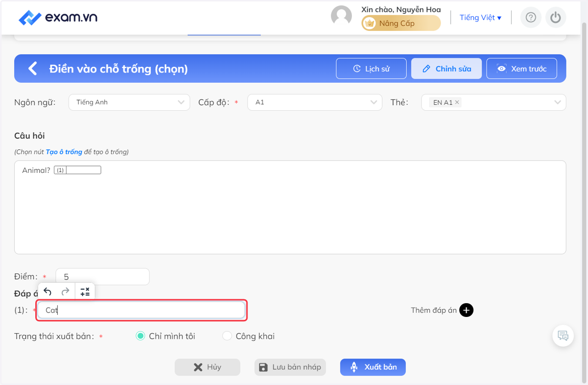Click the Lưu bản nháp save draft button
The image size is (588, 385).
[x=291, y=367]
